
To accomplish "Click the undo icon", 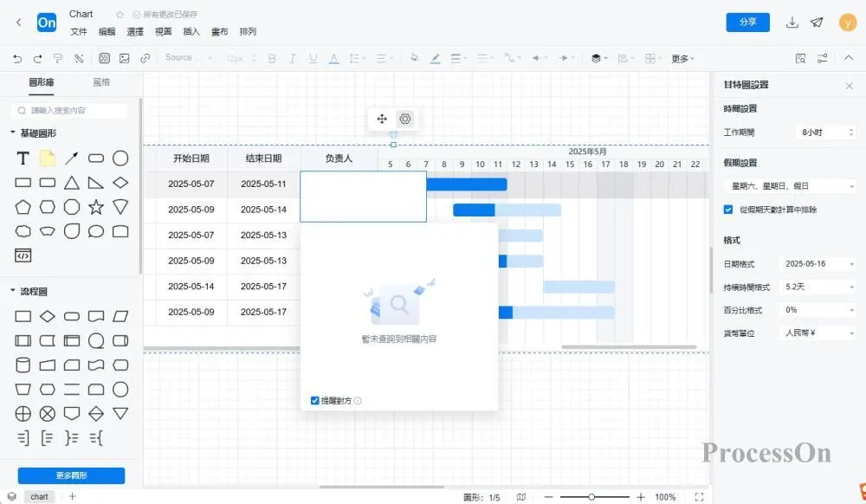I will click(x=17, y=58).
